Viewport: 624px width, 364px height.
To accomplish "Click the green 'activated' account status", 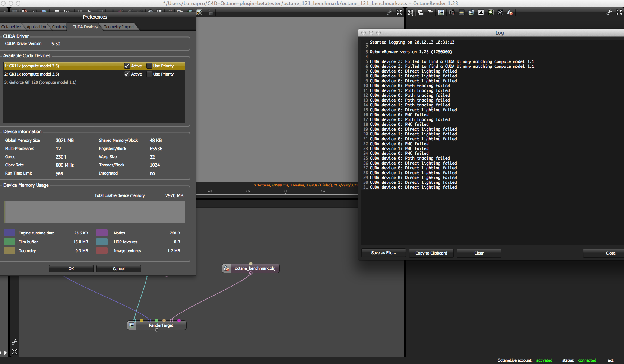I will (x=544, y=360).
